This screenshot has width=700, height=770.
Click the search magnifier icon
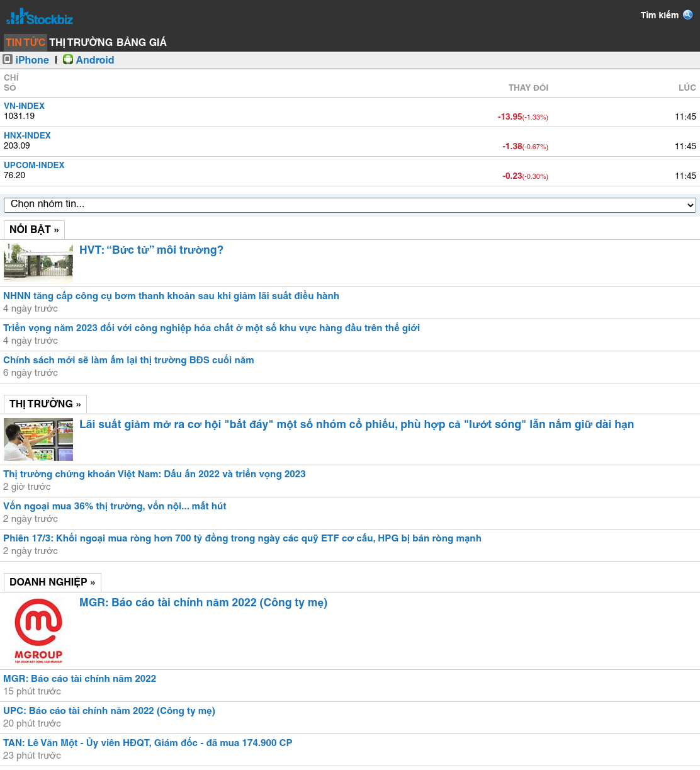(x=688, y=14)
